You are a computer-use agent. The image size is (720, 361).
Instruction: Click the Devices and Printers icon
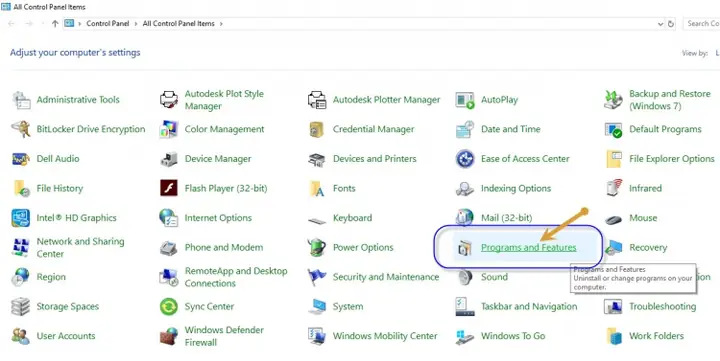point(317,159)
